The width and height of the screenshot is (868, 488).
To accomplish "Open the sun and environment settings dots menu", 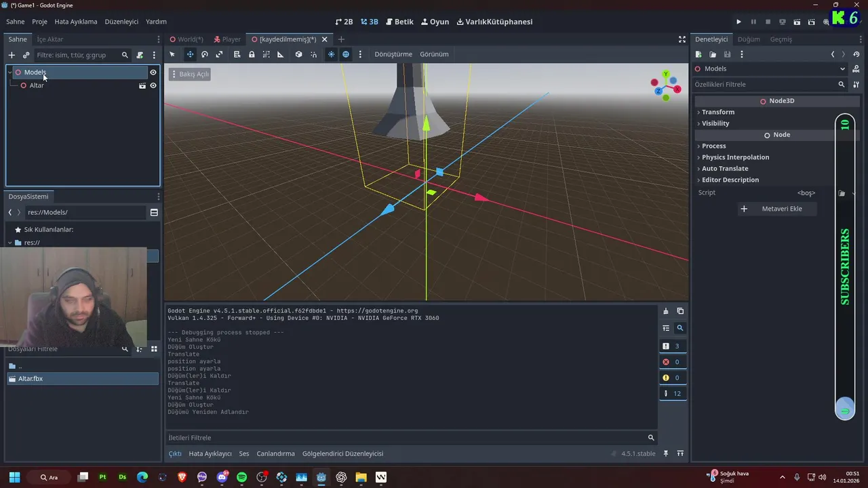I will (360, 54).
